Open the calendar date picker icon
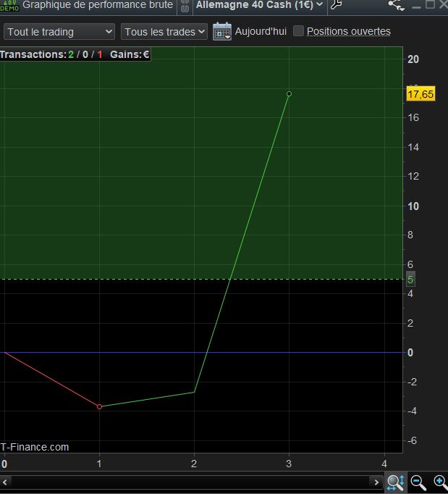The width and height of the screenshot is (448, 494). click(x=222, y=31)
